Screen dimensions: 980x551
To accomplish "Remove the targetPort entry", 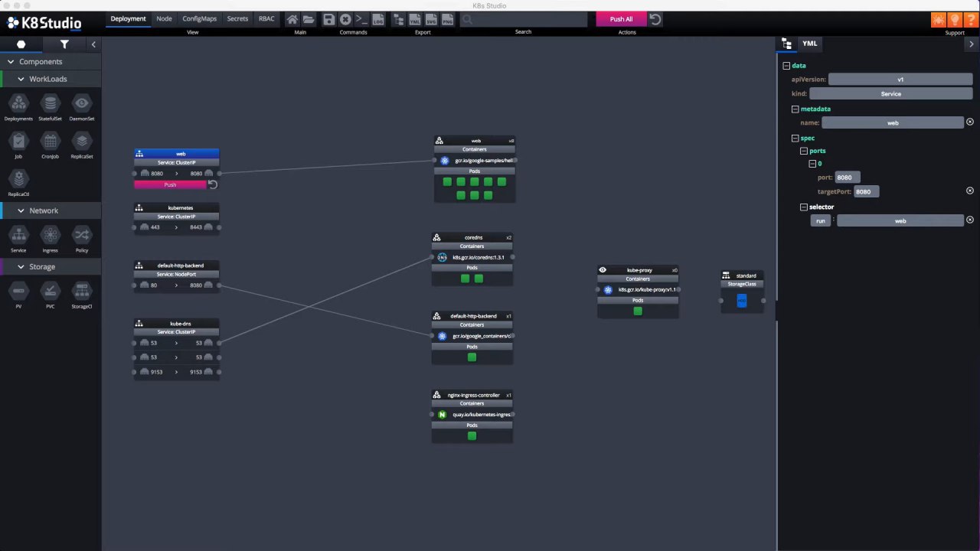I will coord(970,191).
